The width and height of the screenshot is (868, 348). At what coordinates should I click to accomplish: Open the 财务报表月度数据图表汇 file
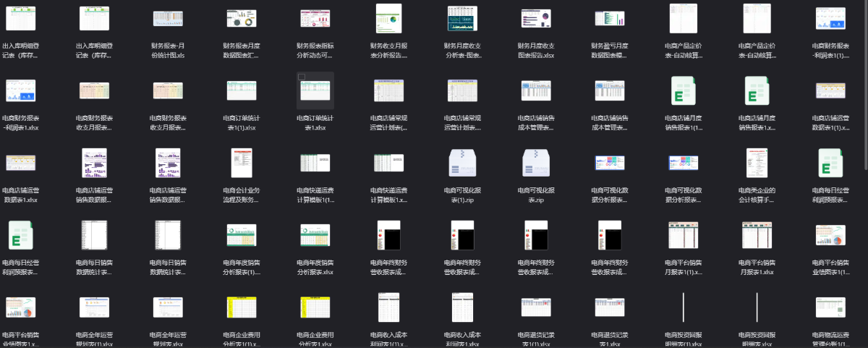242,18
